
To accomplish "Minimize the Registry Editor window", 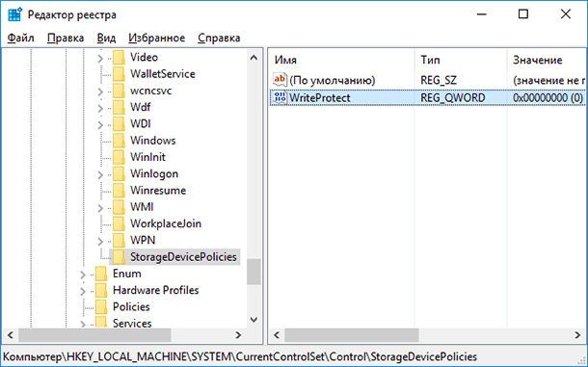I will pos(482,14).
